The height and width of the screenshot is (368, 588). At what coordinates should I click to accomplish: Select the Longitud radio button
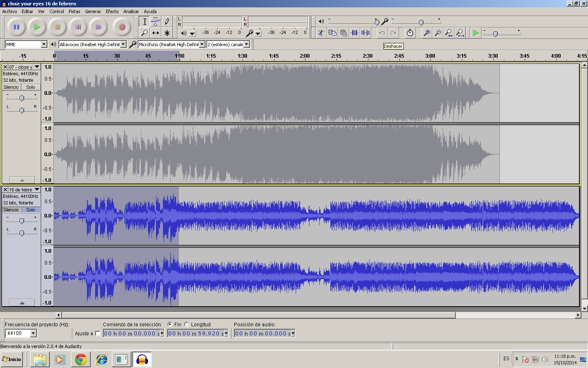[187, 324]
